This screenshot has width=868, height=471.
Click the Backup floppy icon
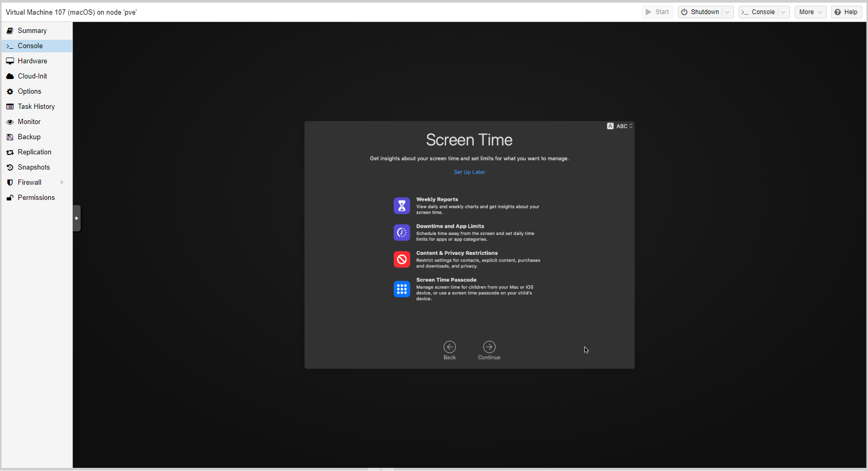pos(10,137)
